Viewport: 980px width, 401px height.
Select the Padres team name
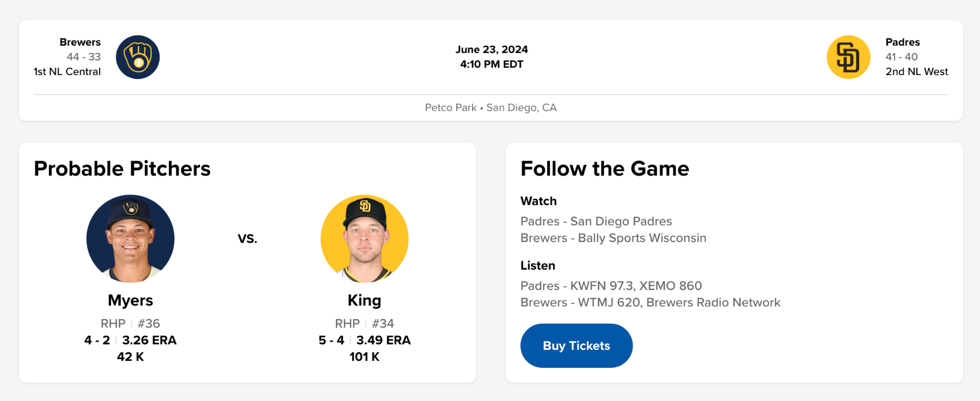(x=902, y=42)
